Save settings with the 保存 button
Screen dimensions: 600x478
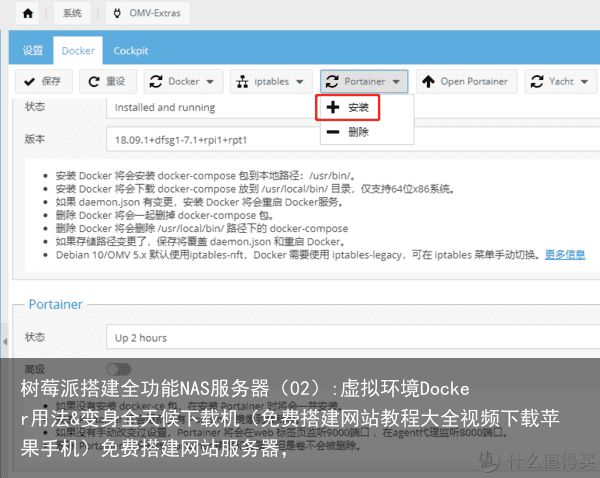pyautogui.click(x=44, y=81)
